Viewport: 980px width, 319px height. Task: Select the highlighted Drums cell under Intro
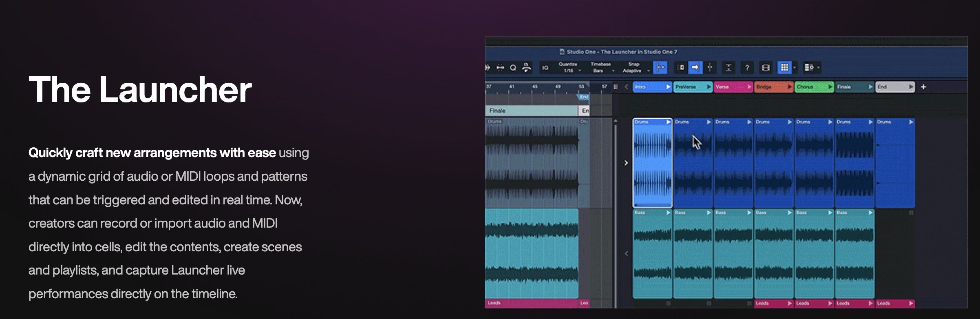652,163
